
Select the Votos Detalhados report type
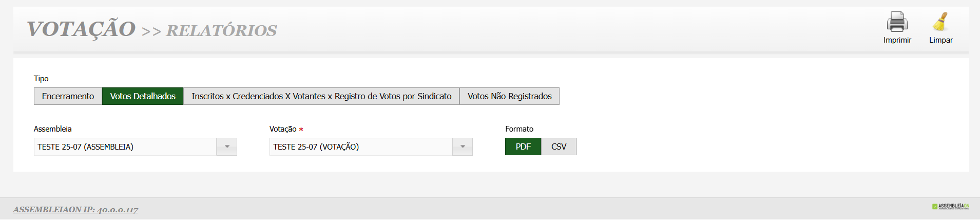[143, 96]
